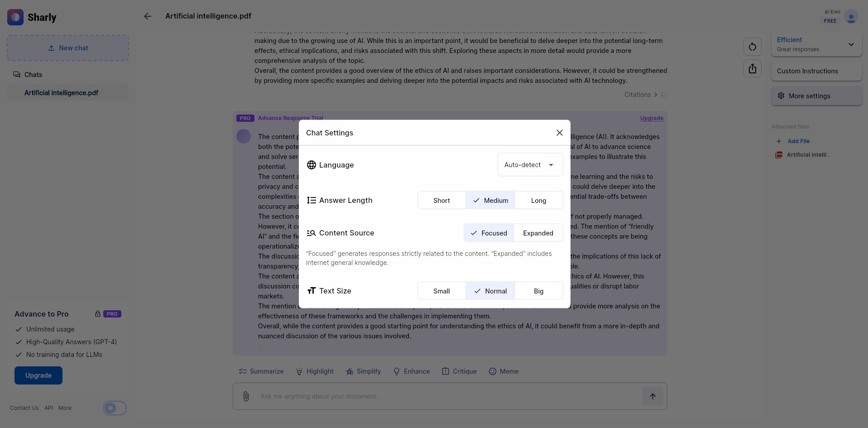The image size is (868, 428).
Task: Open More settings
Action: pos(816,96)
